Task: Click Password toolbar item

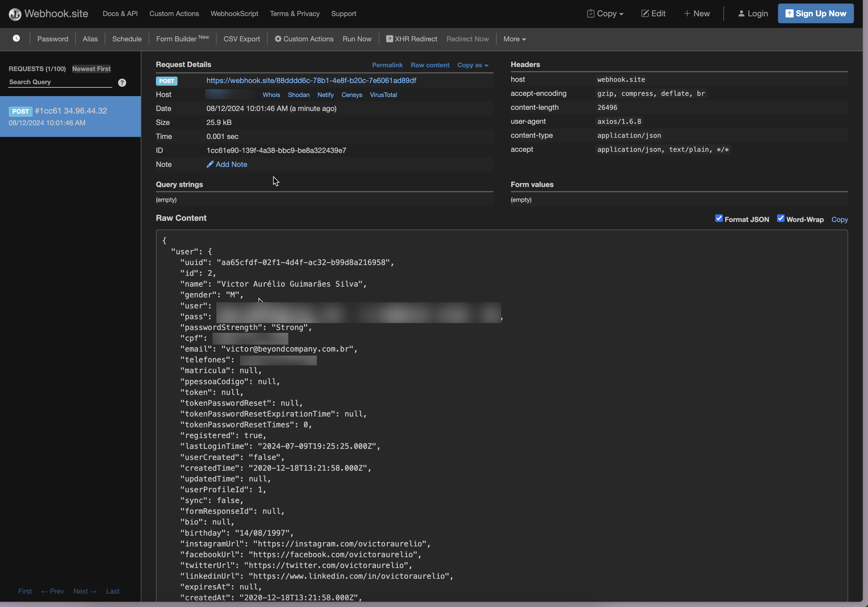Action: pyautogui.click(x=52, y=39)
